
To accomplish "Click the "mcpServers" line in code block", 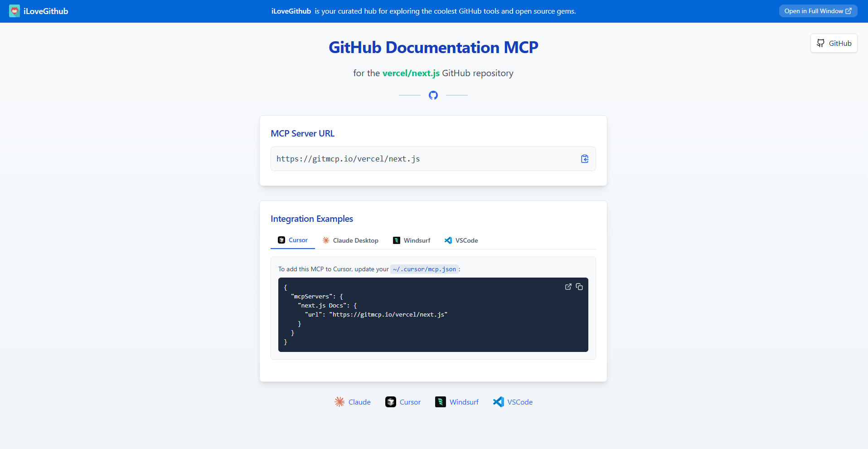I will tap(317, 296).
